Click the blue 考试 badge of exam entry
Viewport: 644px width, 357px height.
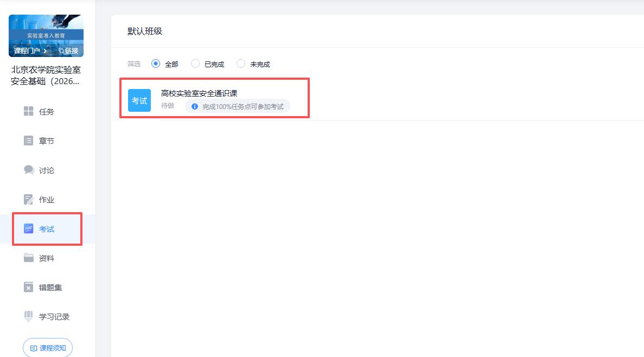[x=139, y=100]
